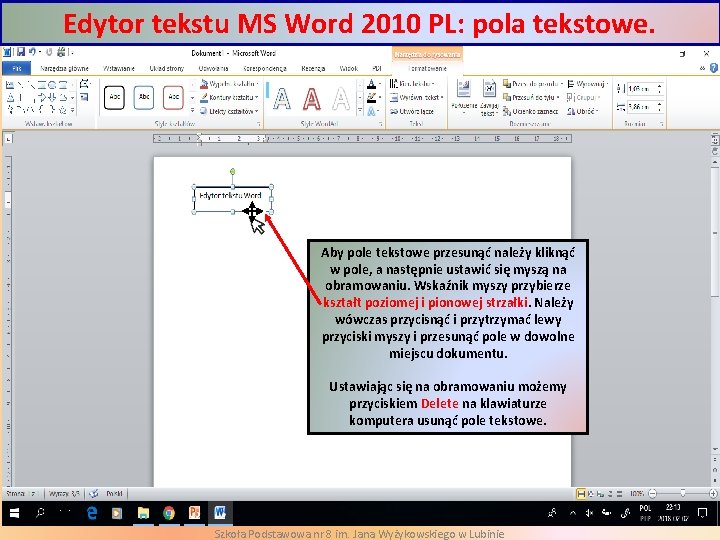Expand the shape styles gallery
Viewport: 720px width, 540px height.
point(192,110)
